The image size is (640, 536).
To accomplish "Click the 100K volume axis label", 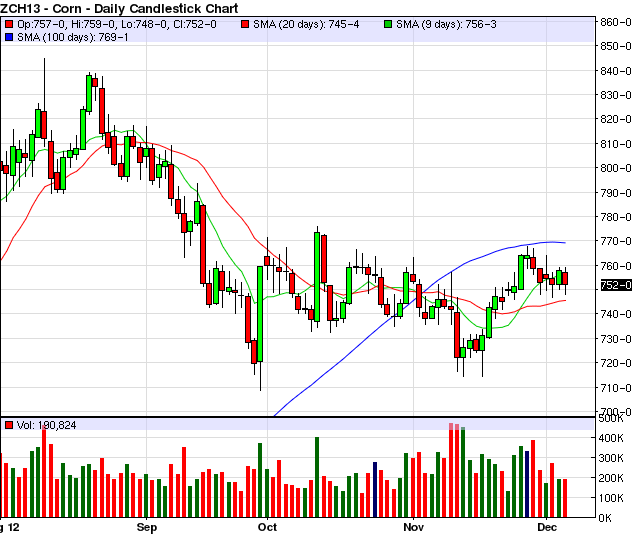I will pyautogui.click(x=611, y=498).
